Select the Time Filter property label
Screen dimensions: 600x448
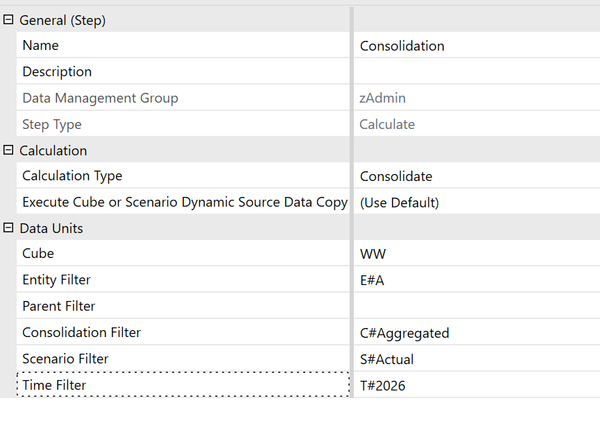54,384
